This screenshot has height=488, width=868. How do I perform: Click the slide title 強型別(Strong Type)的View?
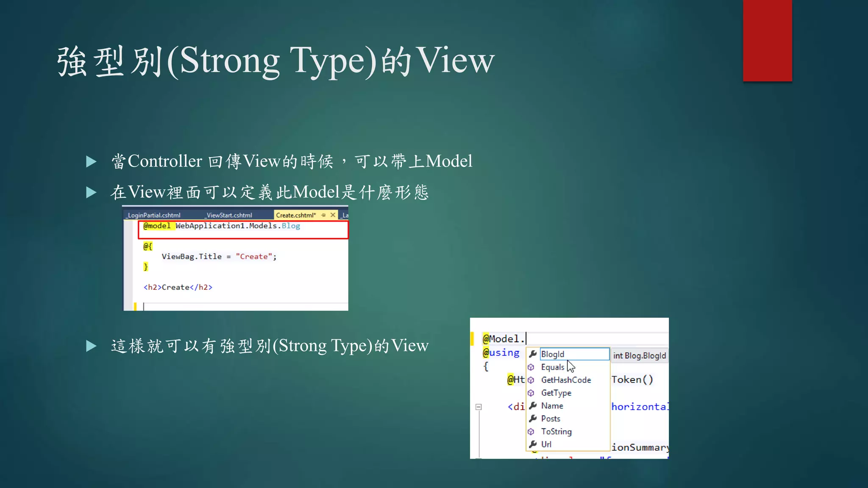tap(276, 61)
